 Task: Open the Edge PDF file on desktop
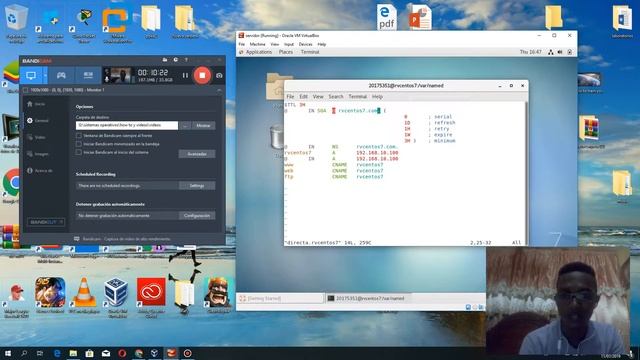[x=386, y=17]
